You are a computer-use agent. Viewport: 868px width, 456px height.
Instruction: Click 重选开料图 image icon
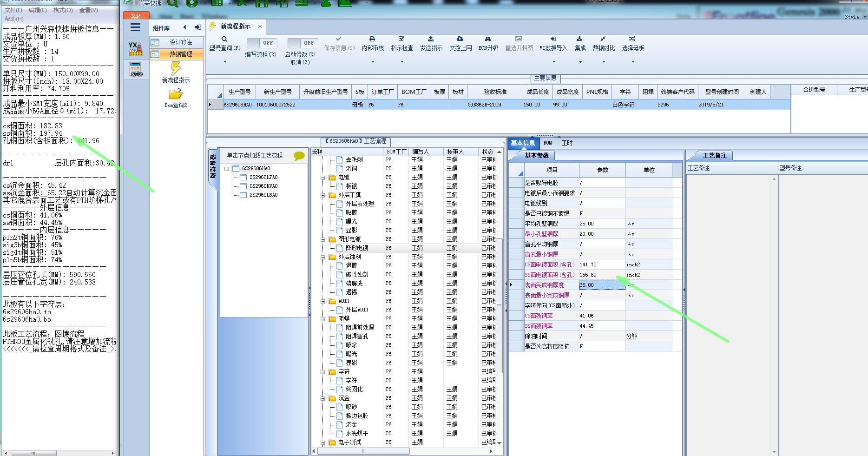click(519, 39)
